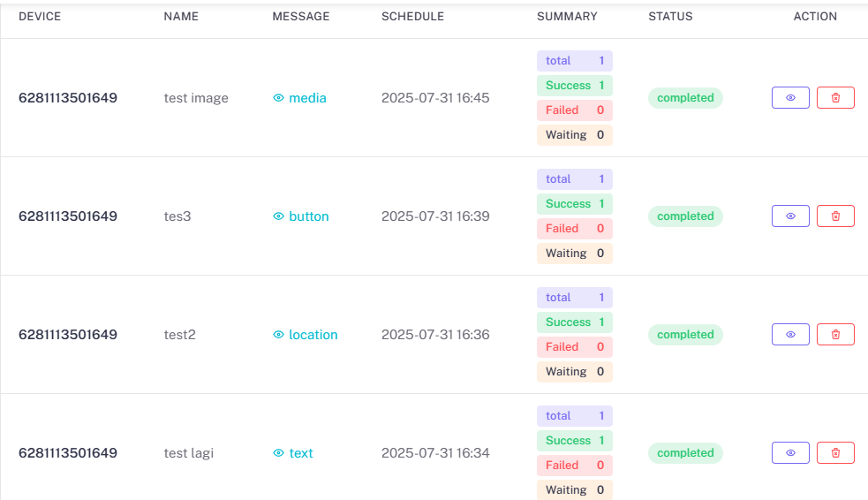Delete the test lagi campaign
This screenshot has height=500, width=868.
835,453
